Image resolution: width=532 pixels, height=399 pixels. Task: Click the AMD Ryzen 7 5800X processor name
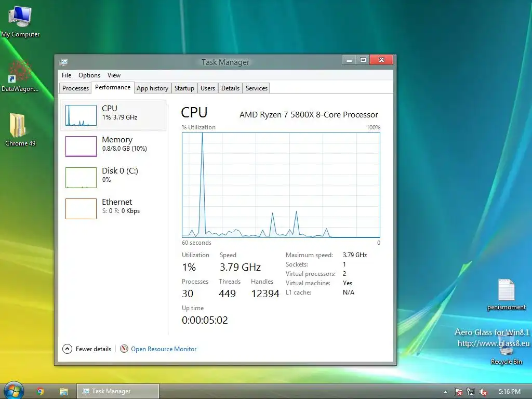pyautogui.click(x=309, y=115)
